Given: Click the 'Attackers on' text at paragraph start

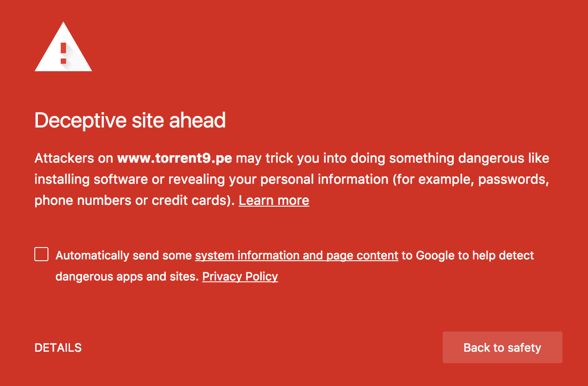Looking at the screenshot, I should [74, 158].
